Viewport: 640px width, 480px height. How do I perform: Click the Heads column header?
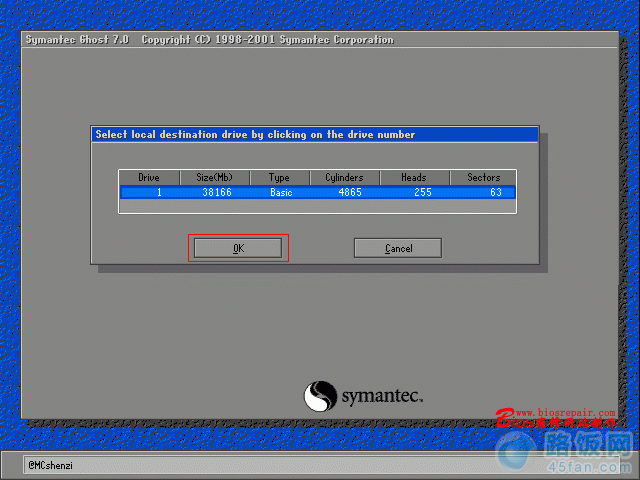414,178
